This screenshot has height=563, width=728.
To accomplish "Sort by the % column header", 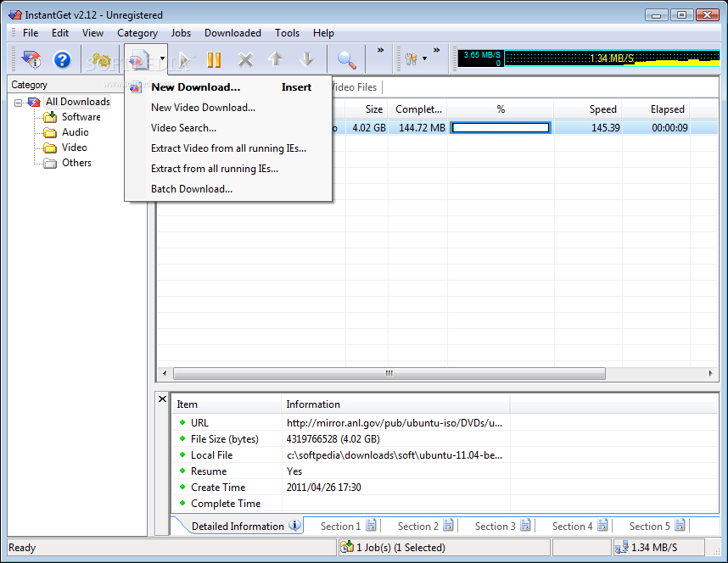I will pyautogui.click(x=501, y=109).
